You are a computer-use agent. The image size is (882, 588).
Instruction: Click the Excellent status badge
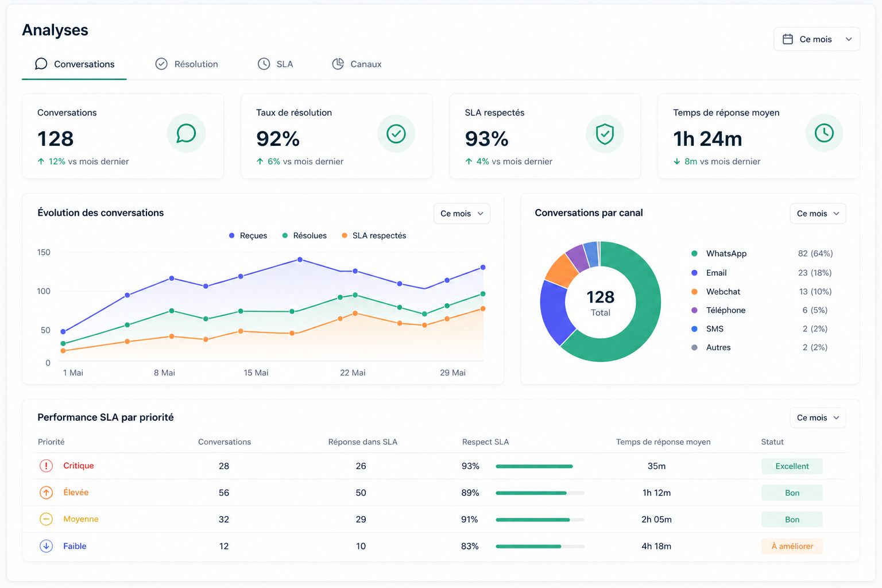point(792,466)
